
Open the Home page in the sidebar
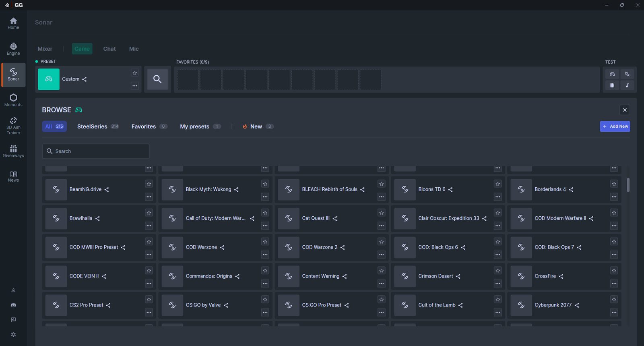(x=13, y=23)
